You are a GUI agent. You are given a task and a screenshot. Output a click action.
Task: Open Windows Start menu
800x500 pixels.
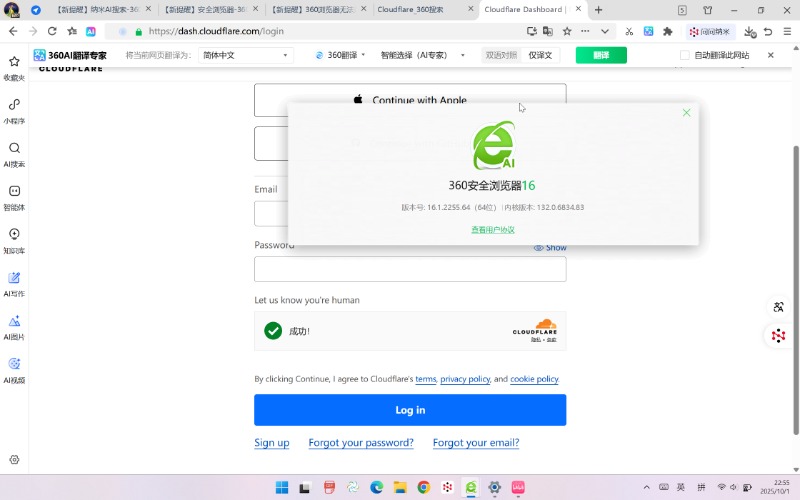282,487
